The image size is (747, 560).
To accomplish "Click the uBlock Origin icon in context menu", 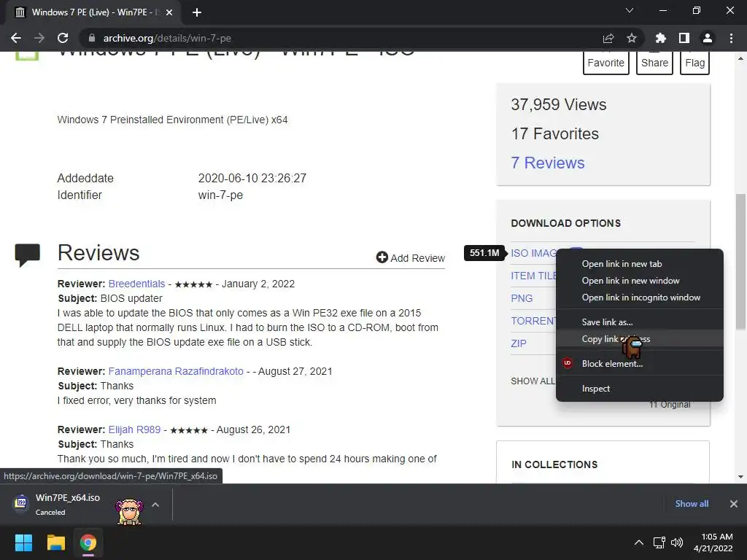I will point(568,363).
